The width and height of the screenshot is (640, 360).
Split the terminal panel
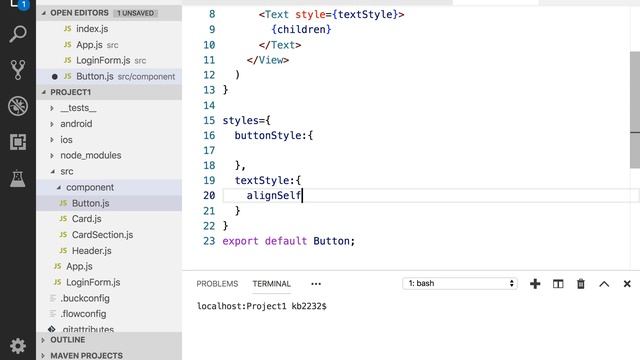(x=558, y=284)
